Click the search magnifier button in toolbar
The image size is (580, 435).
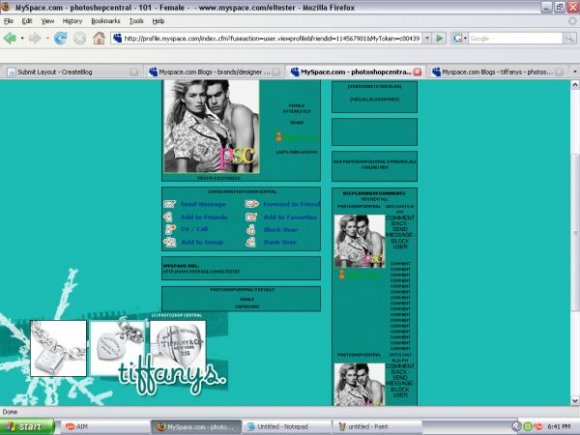[570, 38]
